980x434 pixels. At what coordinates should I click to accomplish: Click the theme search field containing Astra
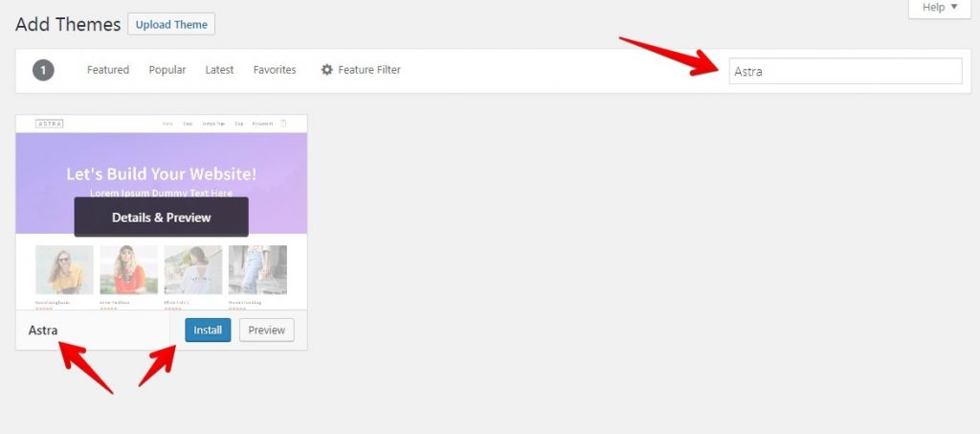point(845,71)
